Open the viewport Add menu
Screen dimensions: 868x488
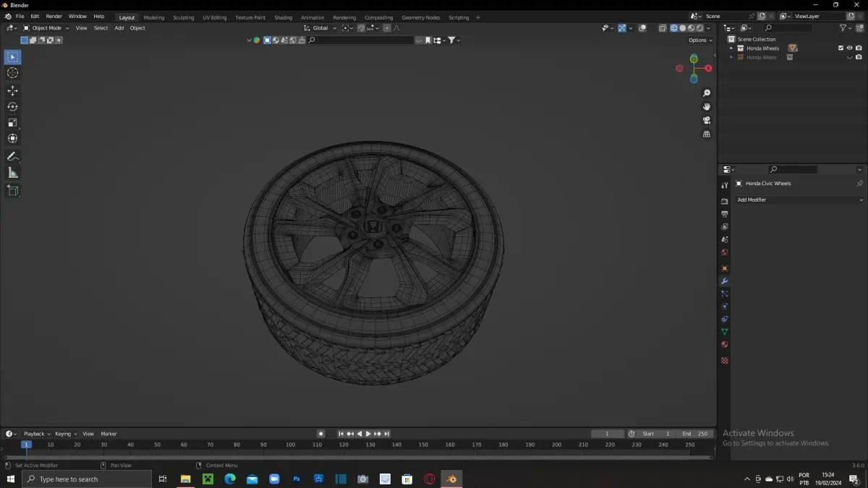tap(119, 28)
